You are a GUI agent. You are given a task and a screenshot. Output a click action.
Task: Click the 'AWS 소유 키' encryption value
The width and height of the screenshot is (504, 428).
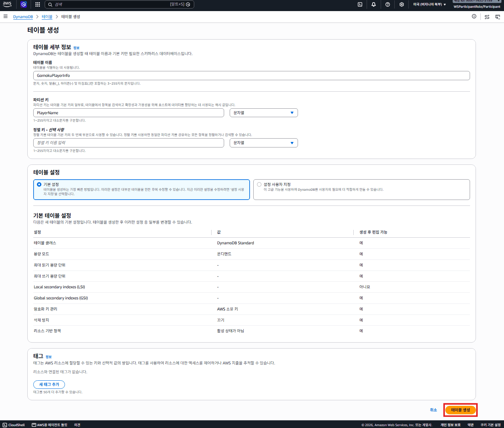pyautogui.click(x=227, y=309)
